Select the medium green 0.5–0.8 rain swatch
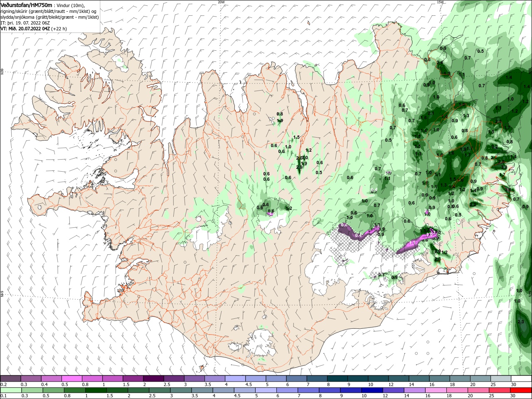This screenshot has width=532, height=399. [x=53, y=390]
